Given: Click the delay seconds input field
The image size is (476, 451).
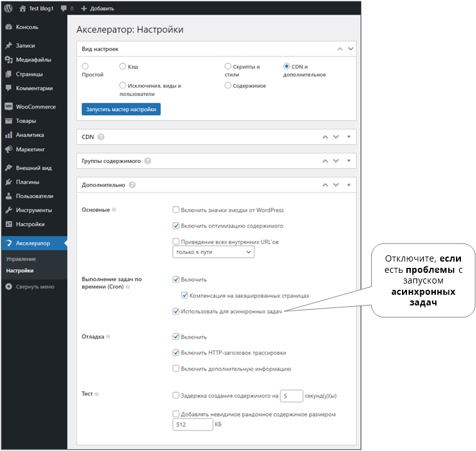Looking at the screenshot, I should point(292,396).
